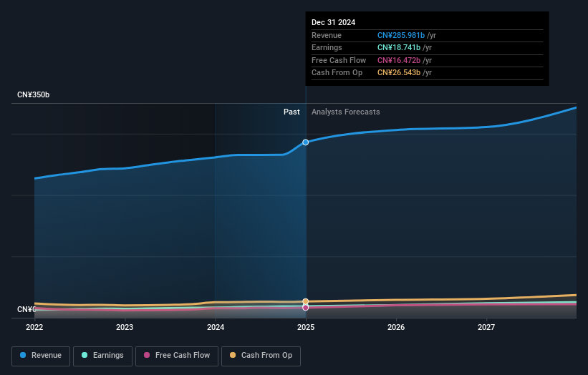Click the Cash From Op orange marker at 2025

click(306, 301)
